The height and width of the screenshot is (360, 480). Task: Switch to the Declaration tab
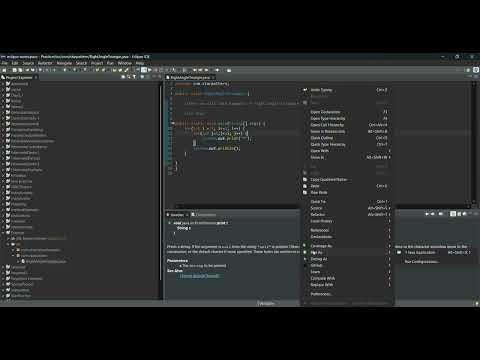click(x=204, y=215)
